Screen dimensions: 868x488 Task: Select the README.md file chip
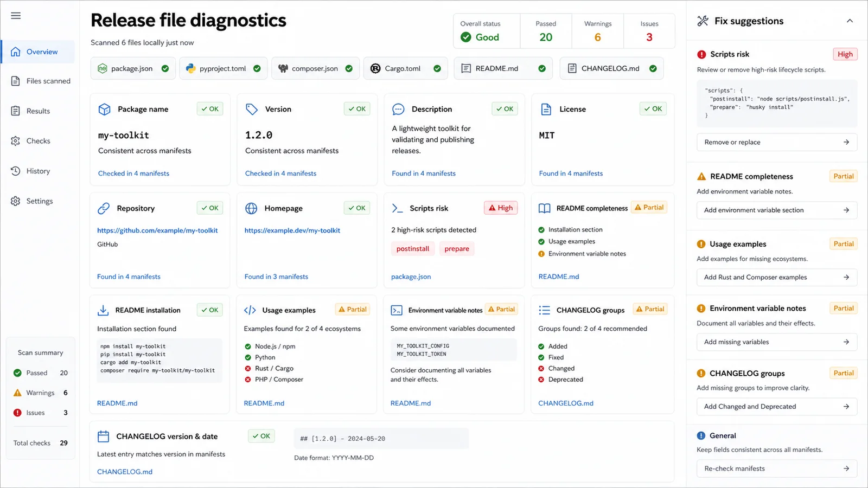coord(503,68)
